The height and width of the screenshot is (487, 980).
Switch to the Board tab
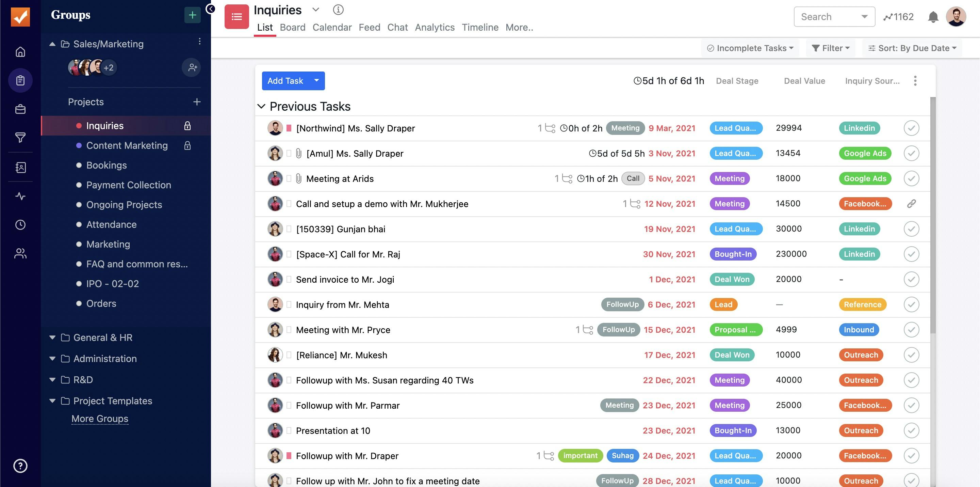pos(292,28)
